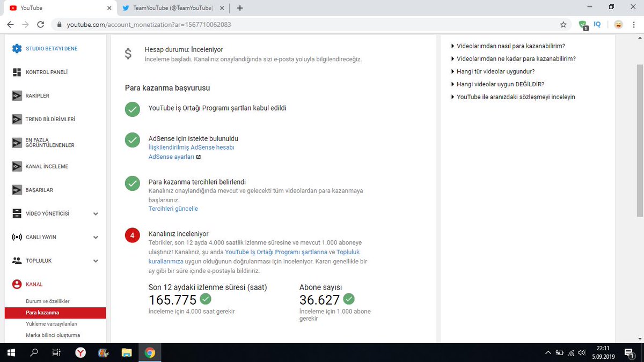
Task: Open Chrome three-dot menu
Action: click(634, 24)
